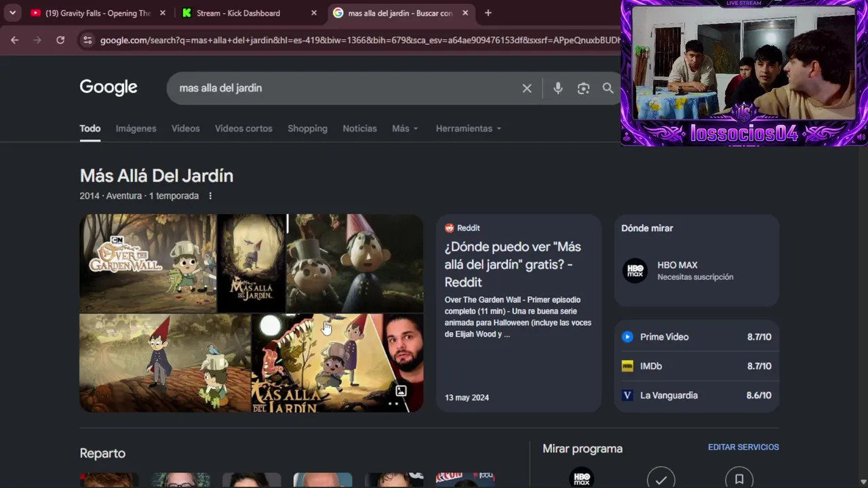Click the "Reparto" heading
Viewport: 868px width, 488px height.
coord(102,453)
